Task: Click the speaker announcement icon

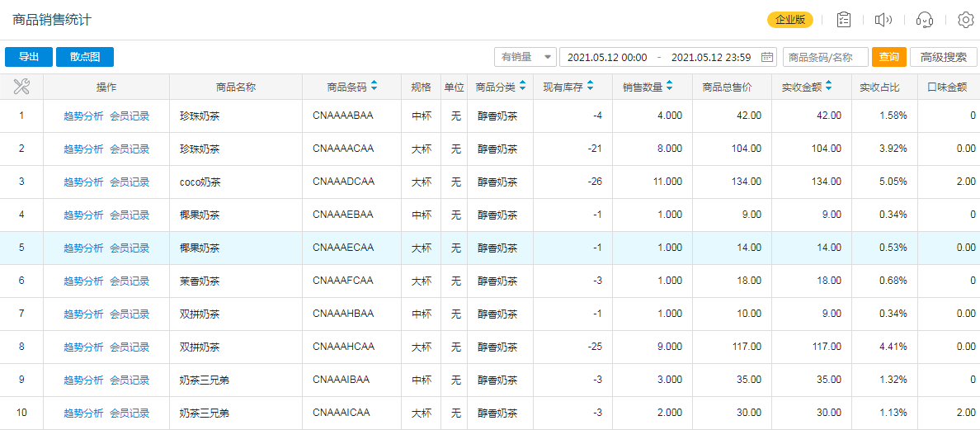Action: click(883, 20)
